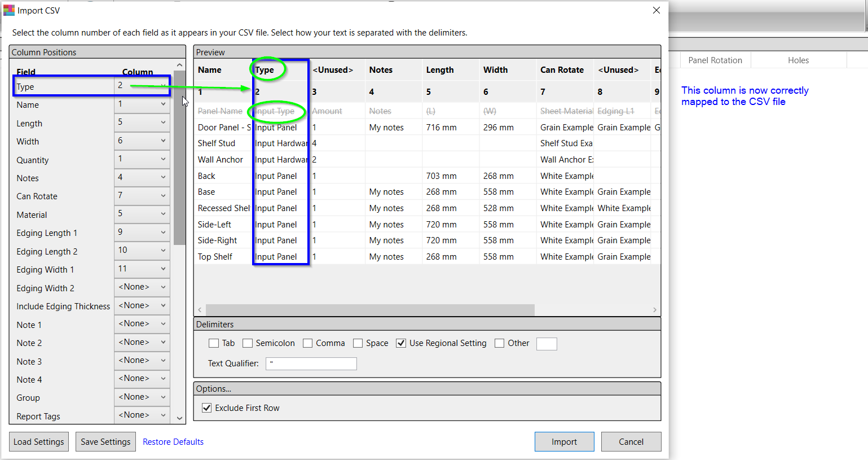Open the Note 2 column dropdown
Image resolution: width=868 pixels, height=460 pixels.
coord(142,342)
